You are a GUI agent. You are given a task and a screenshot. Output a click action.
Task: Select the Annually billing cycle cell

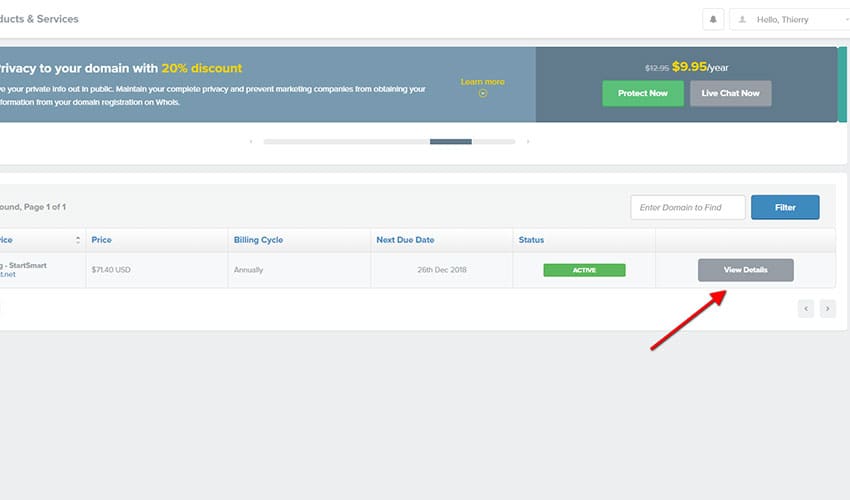coord(248,270)
